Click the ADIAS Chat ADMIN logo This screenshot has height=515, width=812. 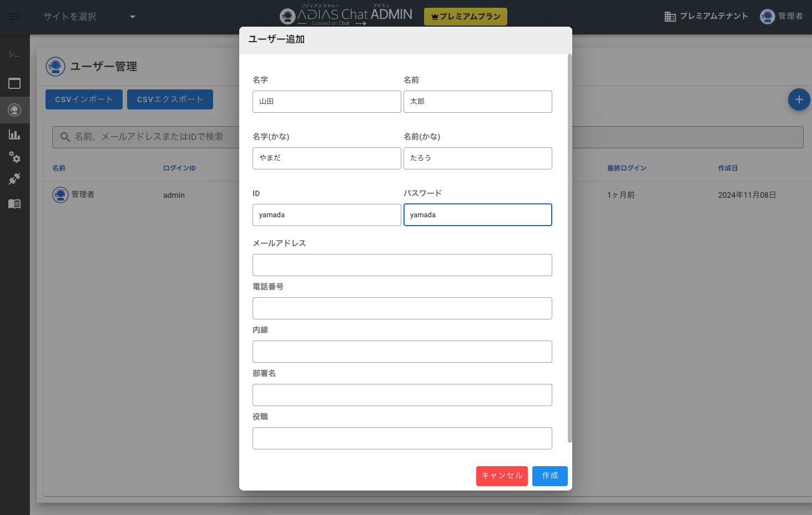pyautogui.click(x=345, y=16)
